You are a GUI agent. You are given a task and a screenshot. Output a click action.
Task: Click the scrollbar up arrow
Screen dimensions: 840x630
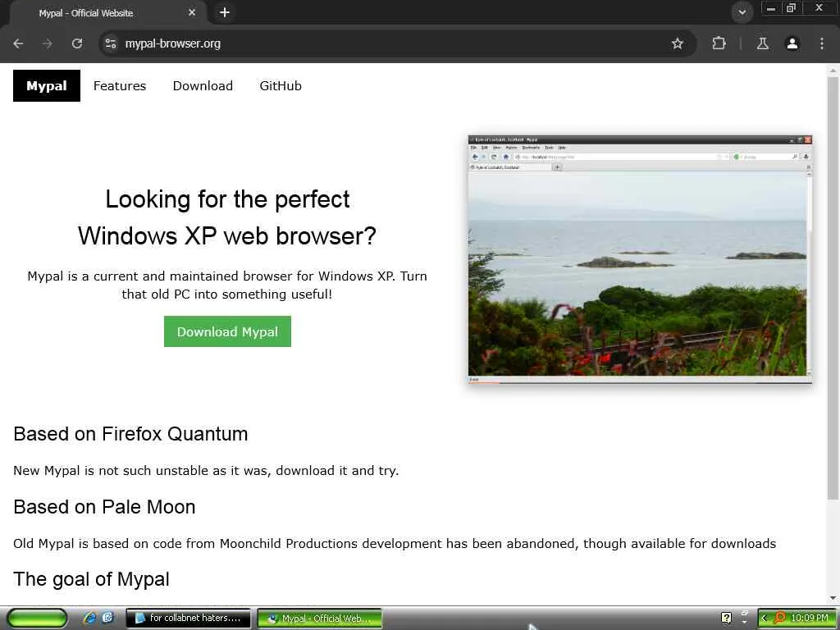pyautogui.click(x=833, y=71)
